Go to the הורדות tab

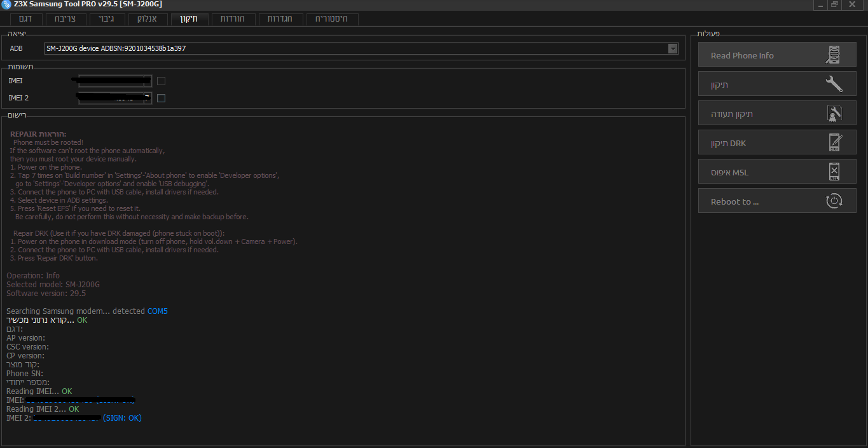[233, 19]
